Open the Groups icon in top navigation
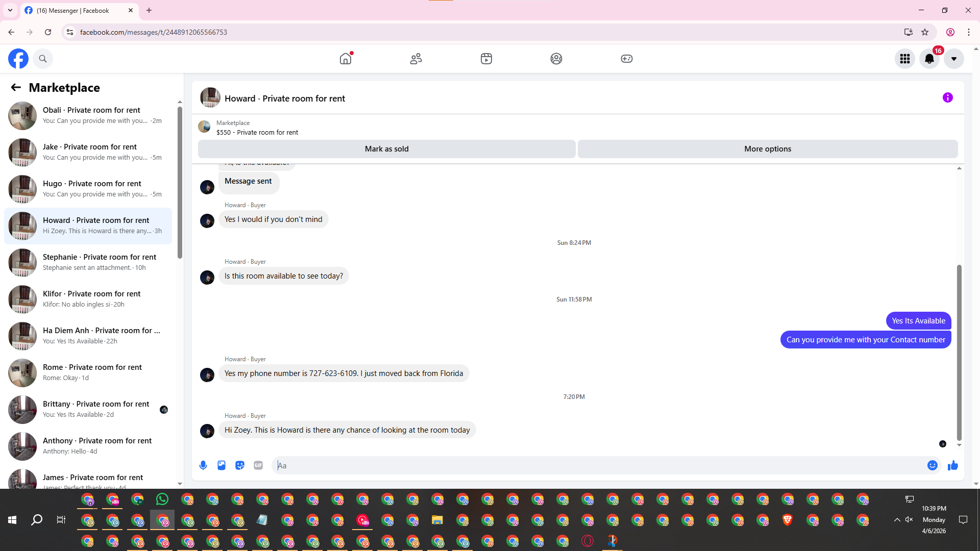This screenshot has height=551, width=980. (556, 59)
